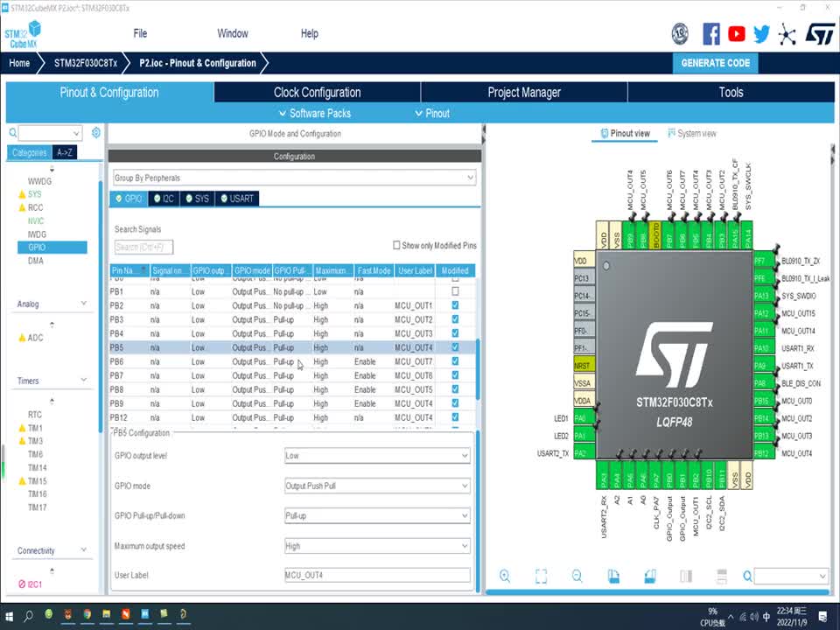Select the PA13 SYS_SWDIO pin on chip

(764, 296)
